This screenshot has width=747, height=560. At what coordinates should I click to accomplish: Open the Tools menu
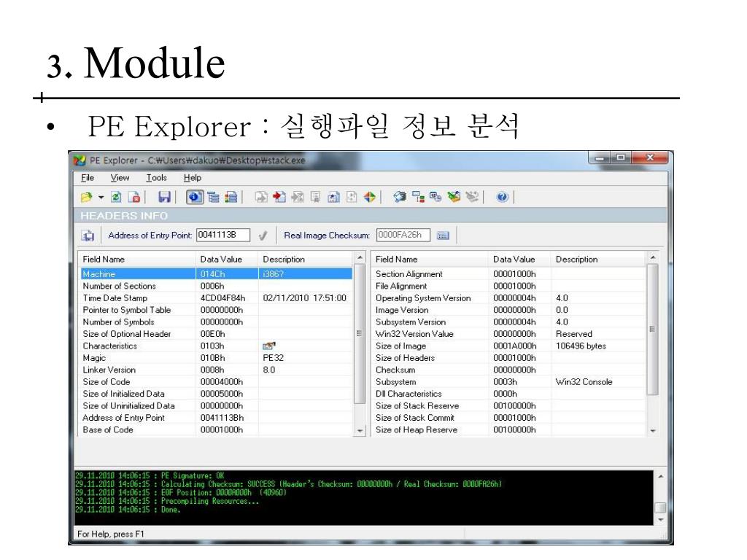156,178
